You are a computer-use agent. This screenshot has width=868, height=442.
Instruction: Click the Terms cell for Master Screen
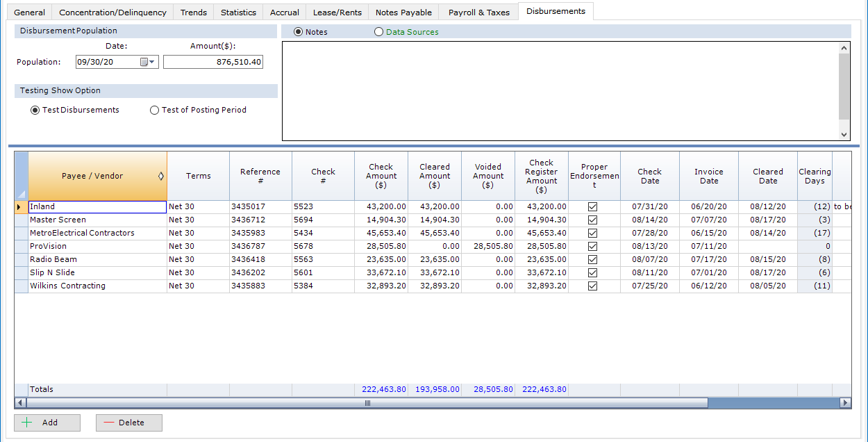tap(198, 220)
